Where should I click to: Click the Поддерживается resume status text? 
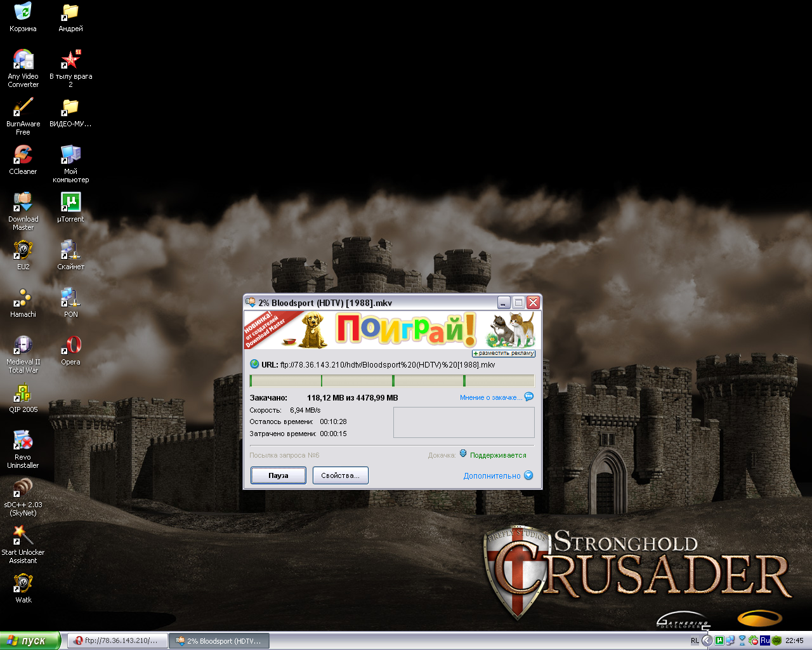pyautogui.click(x=498, y=455)
